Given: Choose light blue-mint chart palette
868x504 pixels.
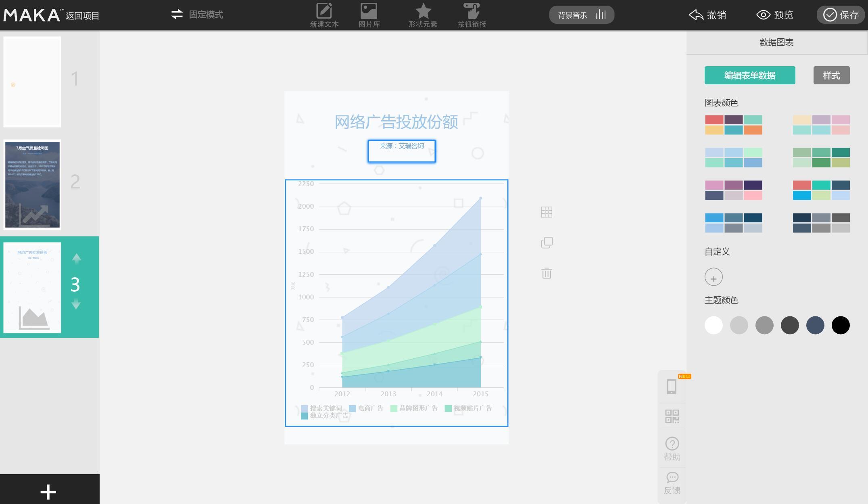Looking at the screenshot, I should 733,157.
